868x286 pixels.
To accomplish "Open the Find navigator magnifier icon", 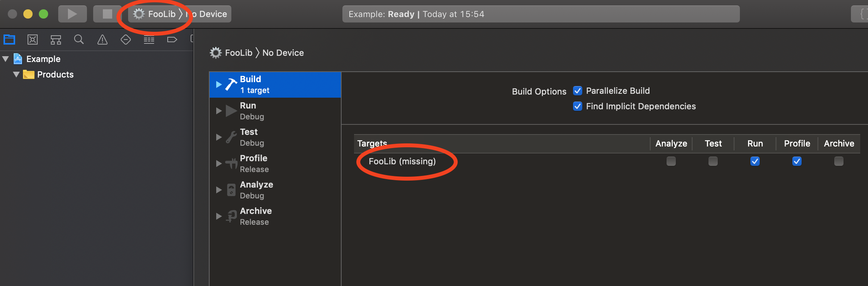I will (79, 40).
